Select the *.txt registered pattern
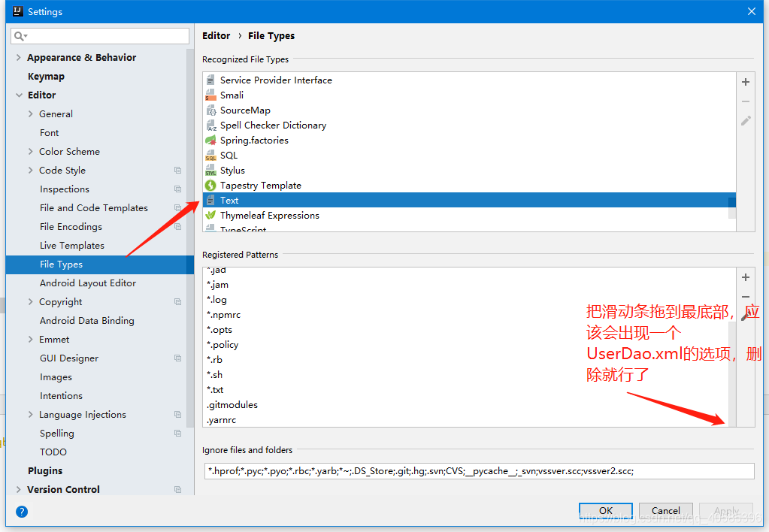Image resolution: width=769 pixels, height=532 pixels. [215, 390]
